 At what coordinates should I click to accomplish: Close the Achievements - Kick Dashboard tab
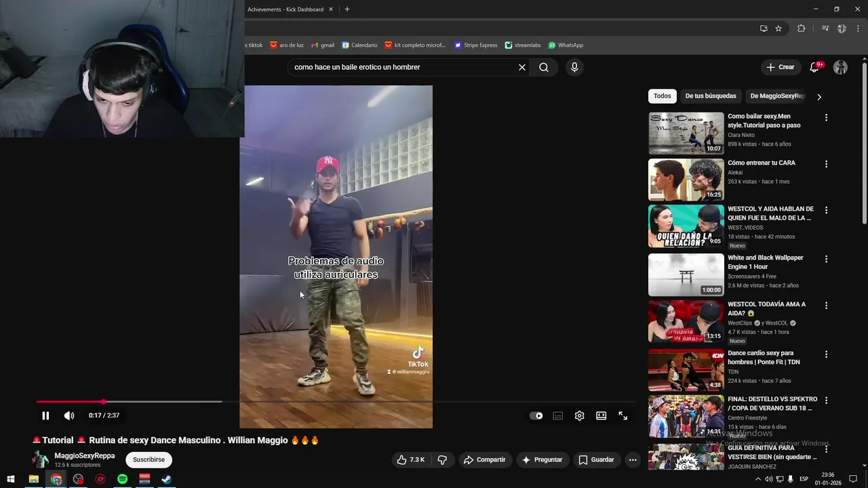pyautogui.click(x=331, y=9)
